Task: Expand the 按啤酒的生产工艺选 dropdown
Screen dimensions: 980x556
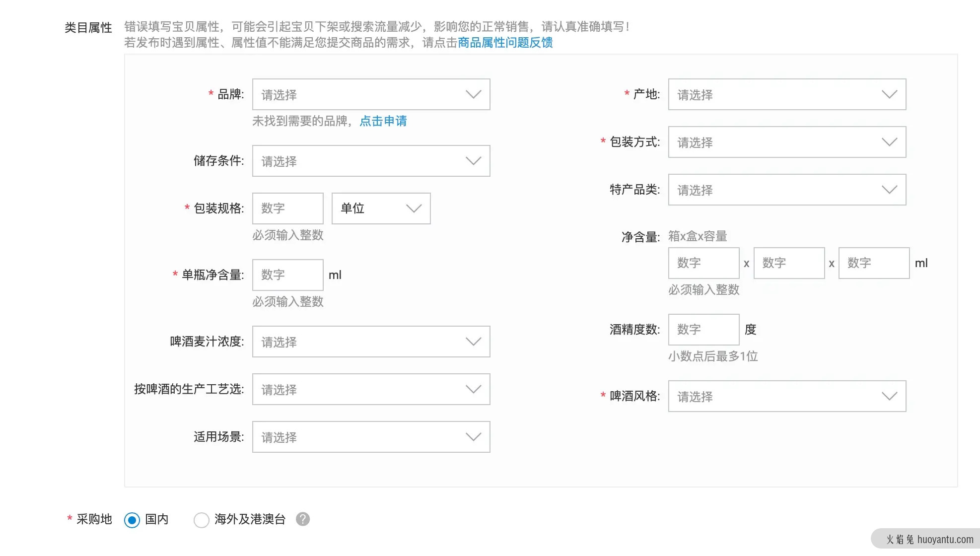Action: 371,389
